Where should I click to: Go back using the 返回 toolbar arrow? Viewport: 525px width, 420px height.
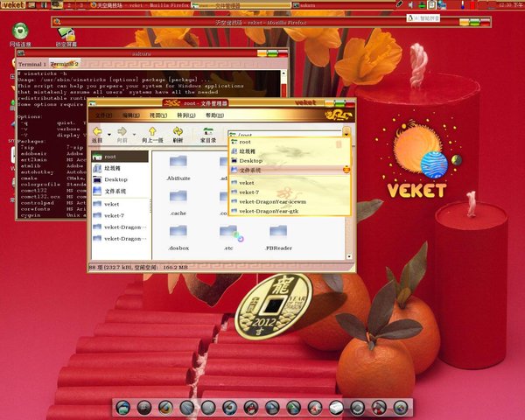[97, 132]
